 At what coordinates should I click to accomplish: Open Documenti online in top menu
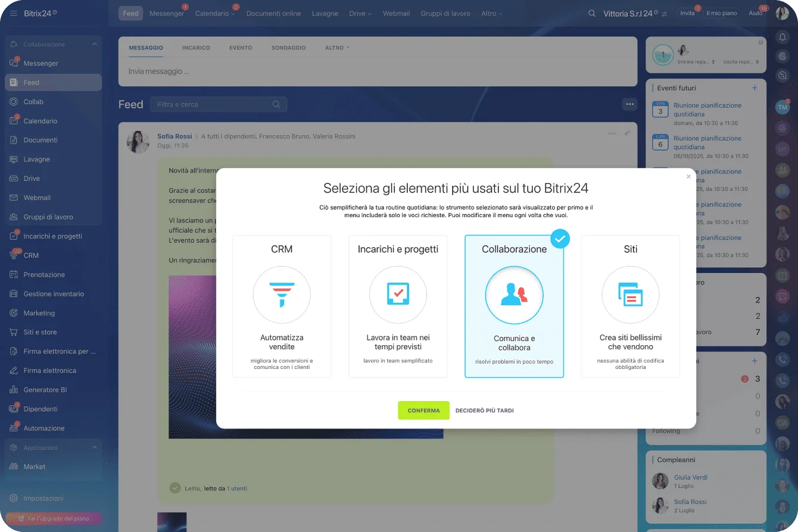point(273,13)
